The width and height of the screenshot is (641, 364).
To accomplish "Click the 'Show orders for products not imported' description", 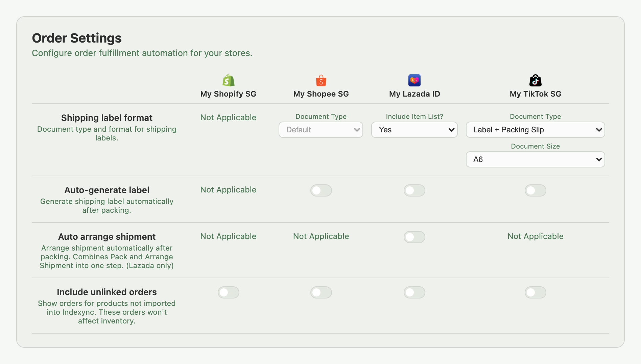I will [x=107, y=312].
